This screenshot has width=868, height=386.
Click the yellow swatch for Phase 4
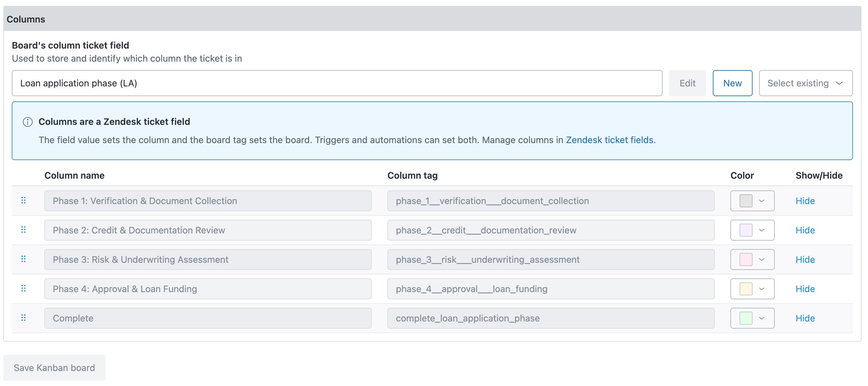[x=746, y=289]
